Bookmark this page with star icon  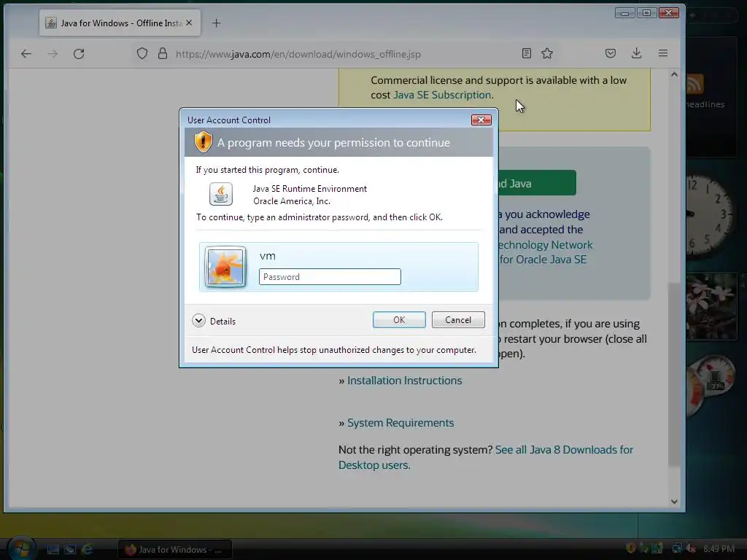click(x=547, y=53)
